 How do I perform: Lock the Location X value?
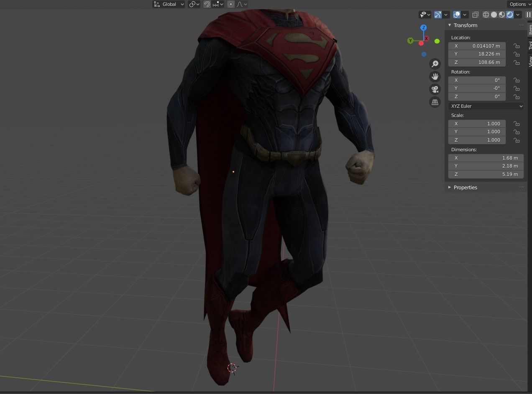(x=517, y=46)
